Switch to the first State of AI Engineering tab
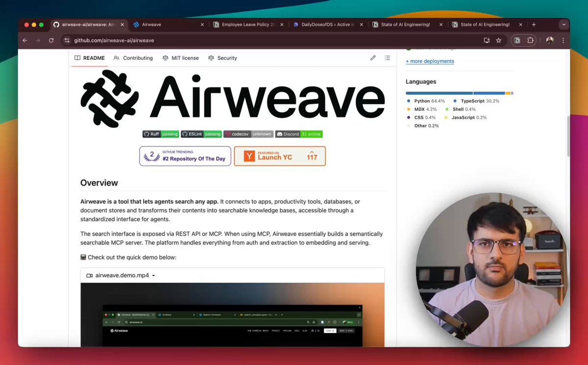The width and height of the screenshot is (588, 365). pyautogui.click(x=408, y=24)
